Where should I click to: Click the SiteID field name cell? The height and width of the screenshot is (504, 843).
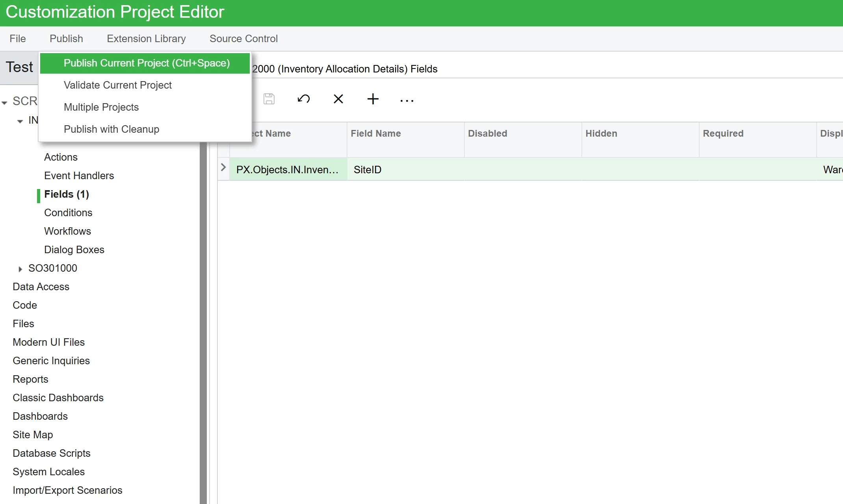(368, 170)
